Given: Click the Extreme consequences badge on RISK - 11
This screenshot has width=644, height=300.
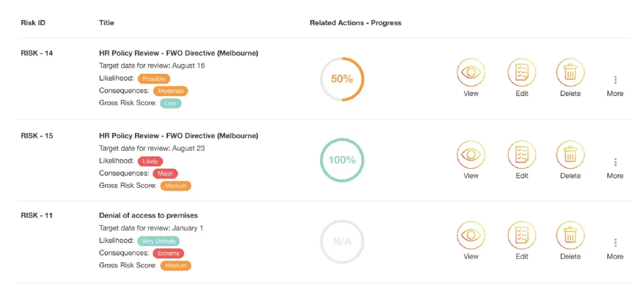Looking at the screenshot, I should [x=168, y=253].
